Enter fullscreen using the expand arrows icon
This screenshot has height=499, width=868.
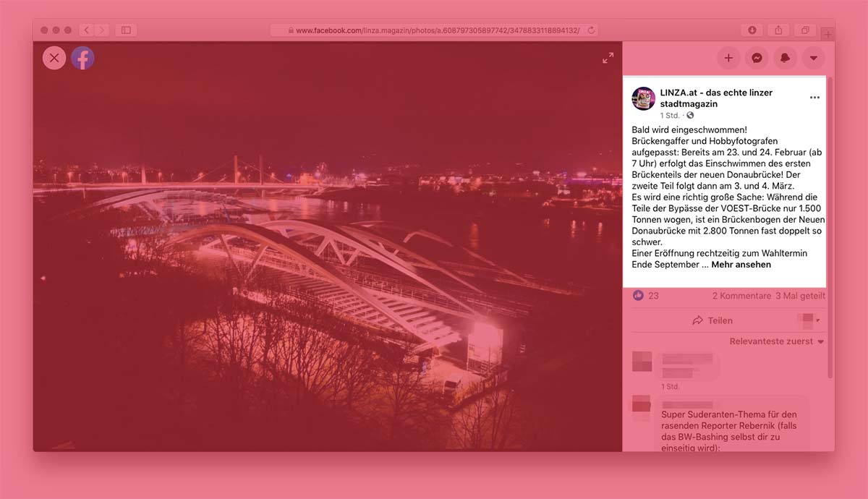608,58
